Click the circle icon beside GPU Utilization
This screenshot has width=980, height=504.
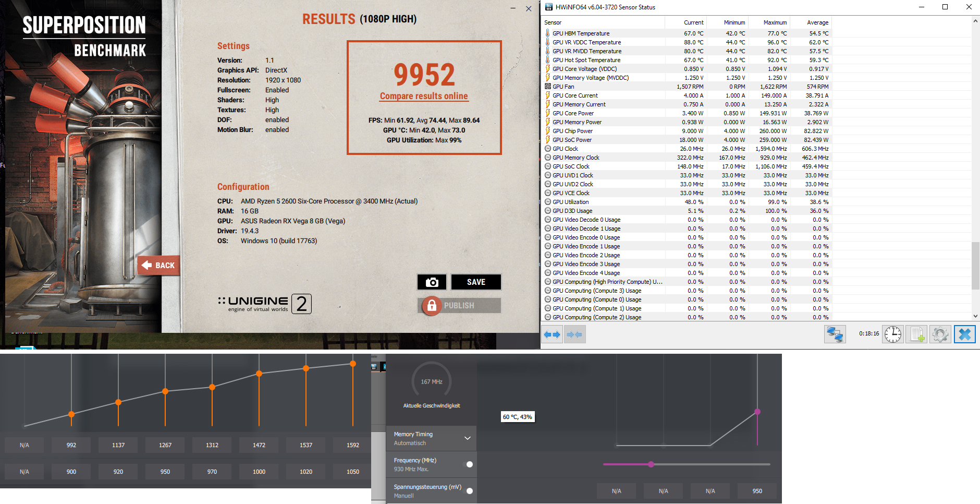[x=547, y=202]
